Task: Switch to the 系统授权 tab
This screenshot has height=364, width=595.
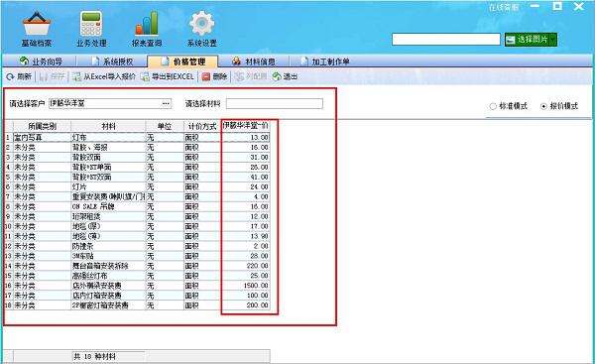Action: tap(112, 61)
